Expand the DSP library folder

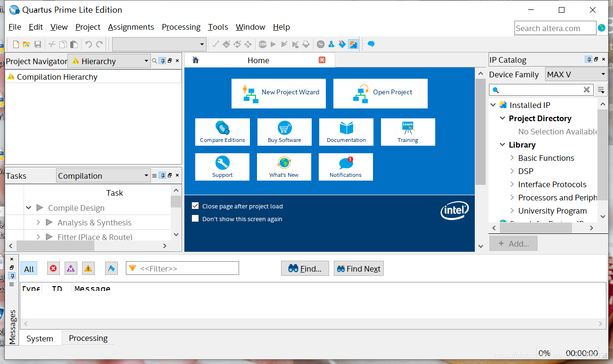pyautogui.click(x=513, y=171)
